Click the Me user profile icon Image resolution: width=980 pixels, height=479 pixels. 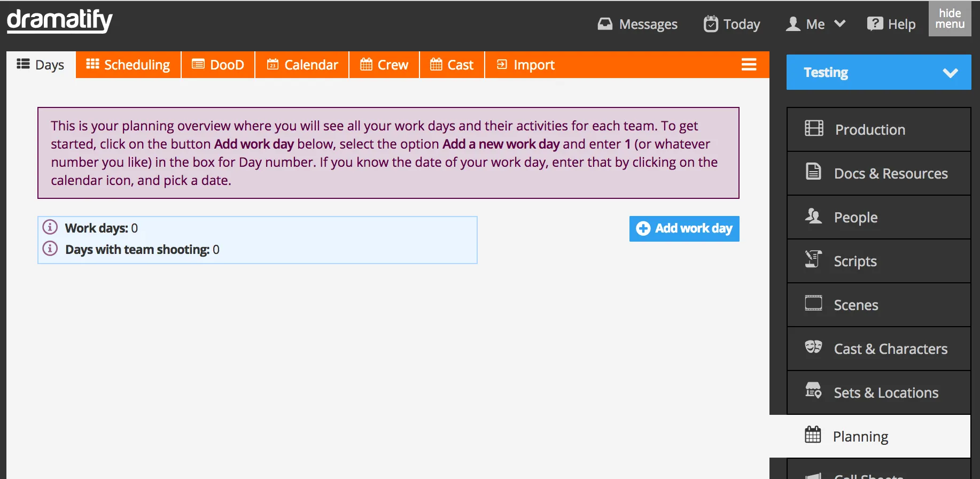[x=793, y=24]
